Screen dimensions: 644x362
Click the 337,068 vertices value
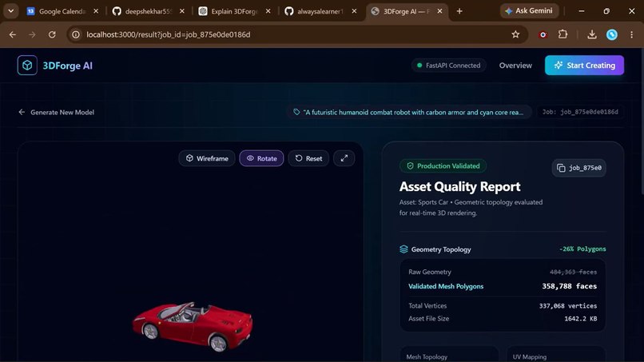568,306
